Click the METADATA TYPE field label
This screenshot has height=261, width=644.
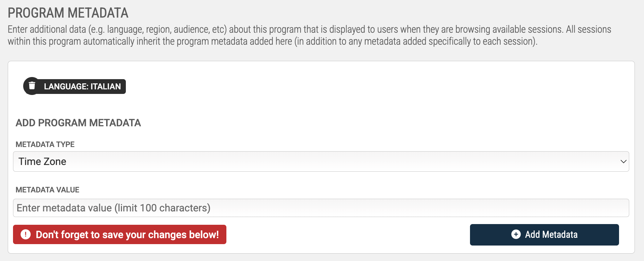tap(45, 144)
